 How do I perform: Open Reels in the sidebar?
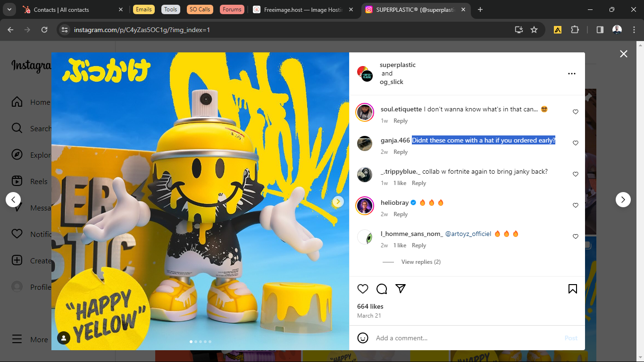click(x=30, y=181)
